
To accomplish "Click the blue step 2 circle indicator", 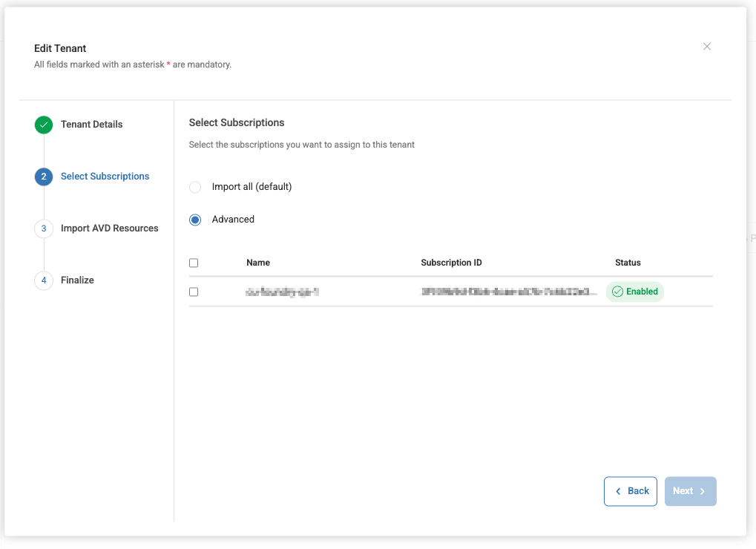I will 43,177.
